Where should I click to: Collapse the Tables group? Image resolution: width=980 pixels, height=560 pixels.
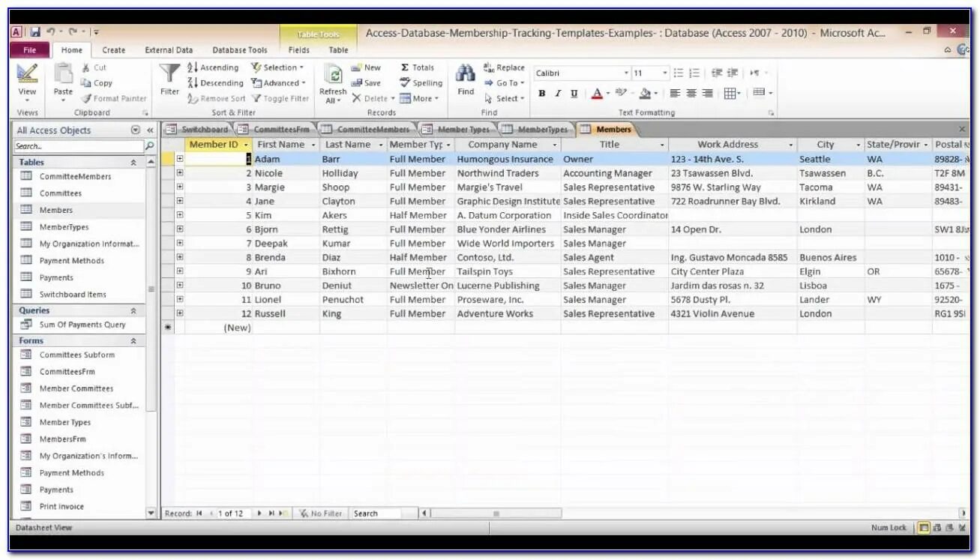click(x=133, y=162)
